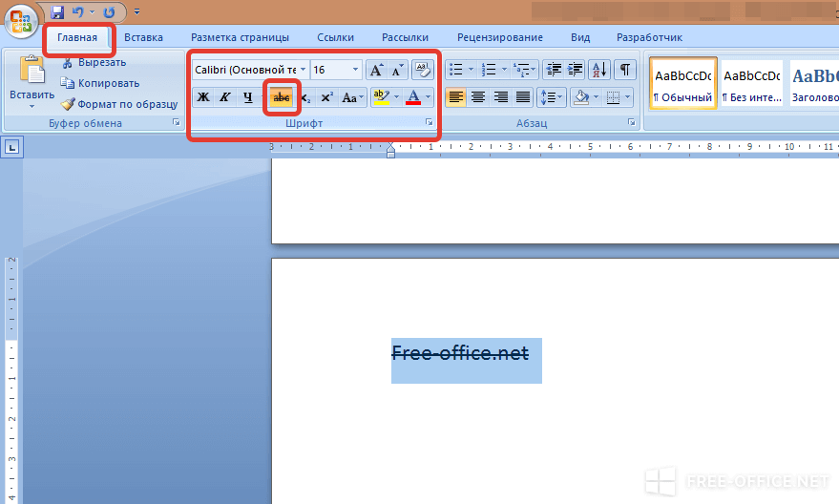Select the Без интервала style
Viewport: 839px width, 504px height.
(x=752, y=84)
